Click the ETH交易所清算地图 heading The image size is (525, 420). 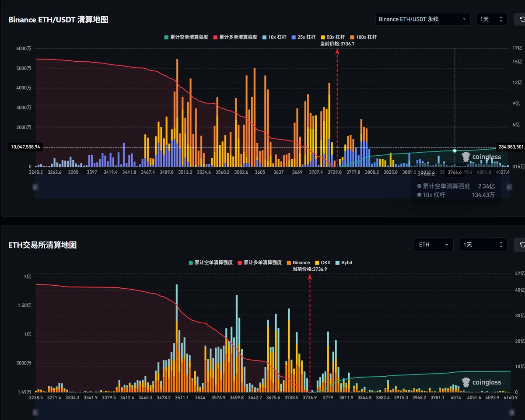click(42, 245)
